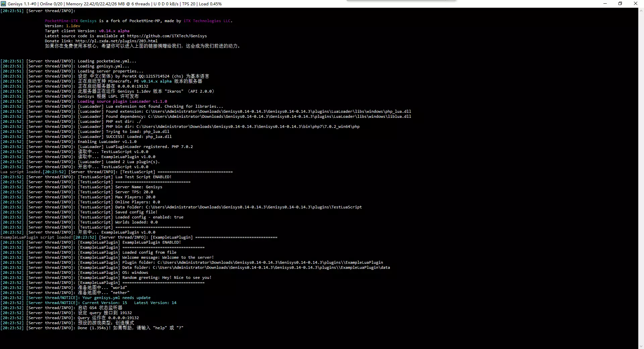Screen dimensions: 644x349
Task: Minimize the Genisys console window
Action: (x=605, y=4)
